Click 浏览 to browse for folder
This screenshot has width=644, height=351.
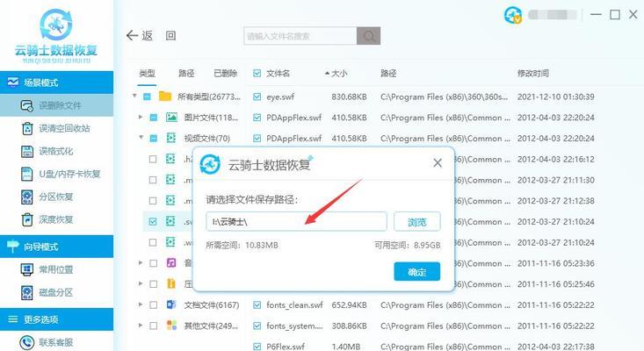tap(416, 222)
